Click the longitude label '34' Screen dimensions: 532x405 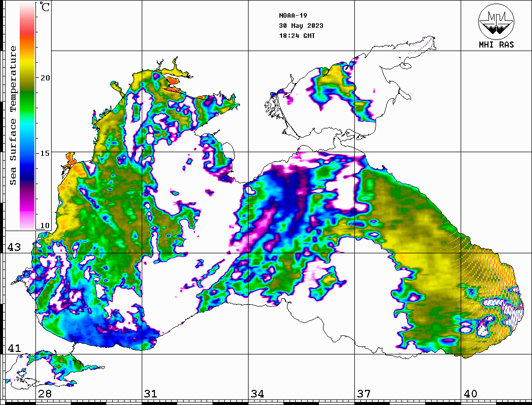coord(258,394)
